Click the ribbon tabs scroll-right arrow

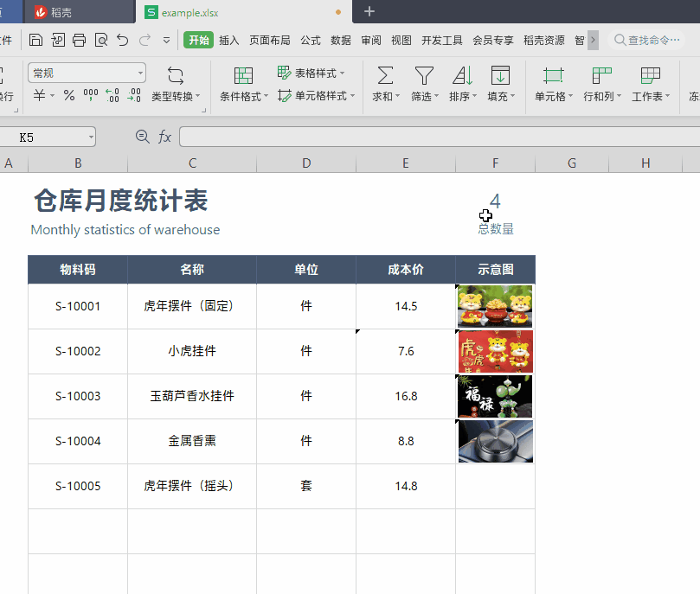point(593,40)
